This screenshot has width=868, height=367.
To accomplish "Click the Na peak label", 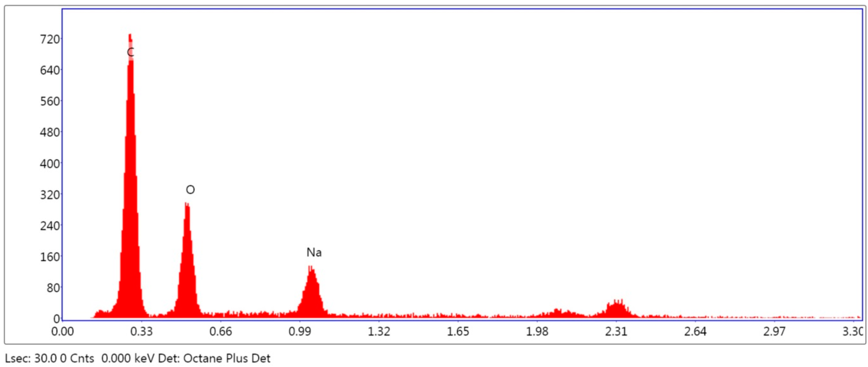I will (x=314, y=252).
